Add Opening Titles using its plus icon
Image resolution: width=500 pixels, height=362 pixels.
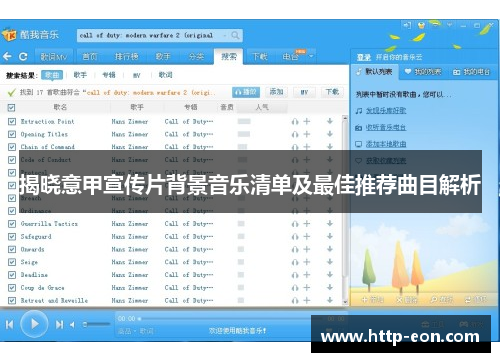307,134
